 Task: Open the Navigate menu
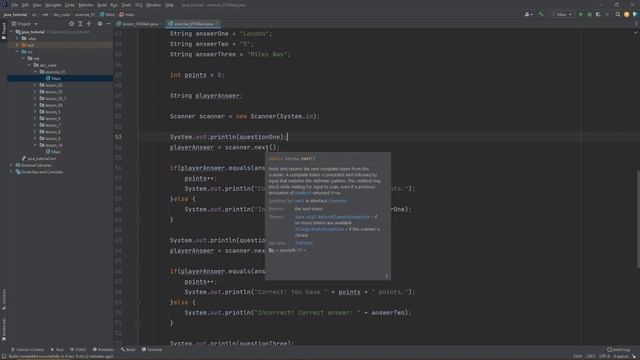[x=53, y=5]
